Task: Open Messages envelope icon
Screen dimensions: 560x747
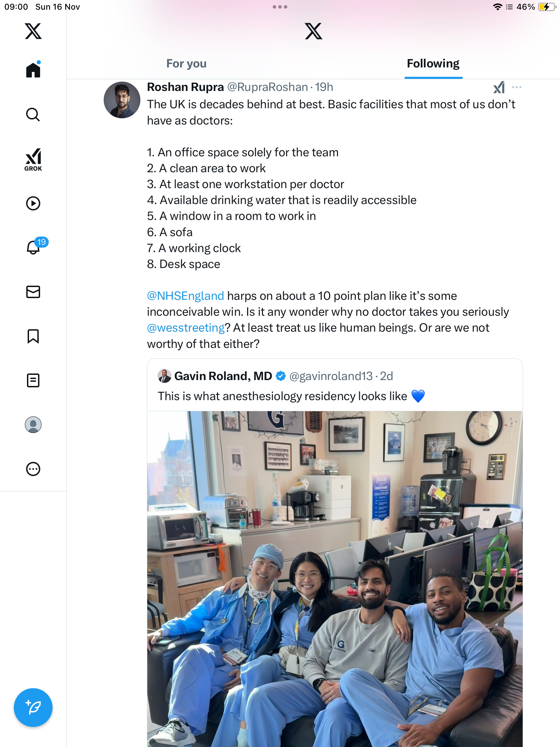Action: pos(33,292)
